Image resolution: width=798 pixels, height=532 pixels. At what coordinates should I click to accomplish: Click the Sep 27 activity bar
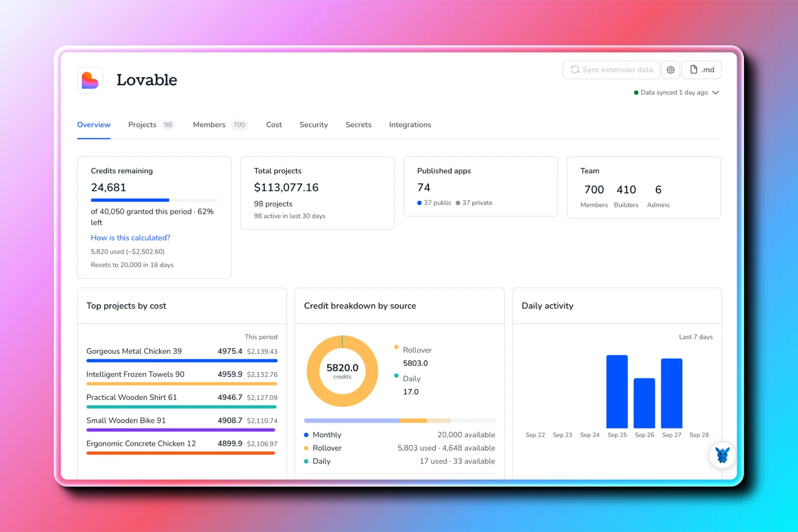point(672,393)
